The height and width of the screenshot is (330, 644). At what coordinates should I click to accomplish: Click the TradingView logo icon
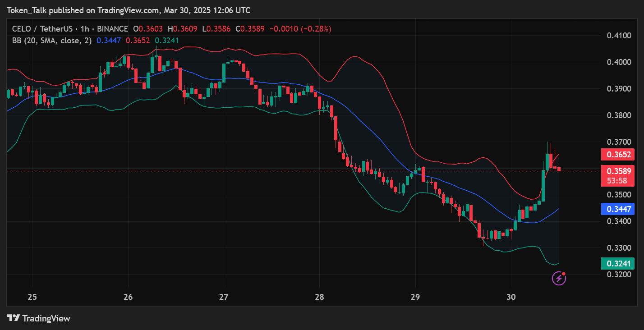pos(13,318)
